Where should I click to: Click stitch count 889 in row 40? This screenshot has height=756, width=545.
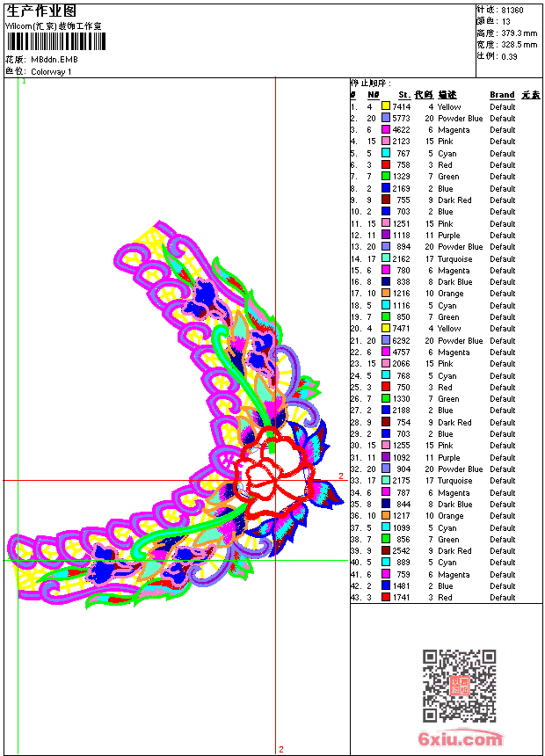403,563
